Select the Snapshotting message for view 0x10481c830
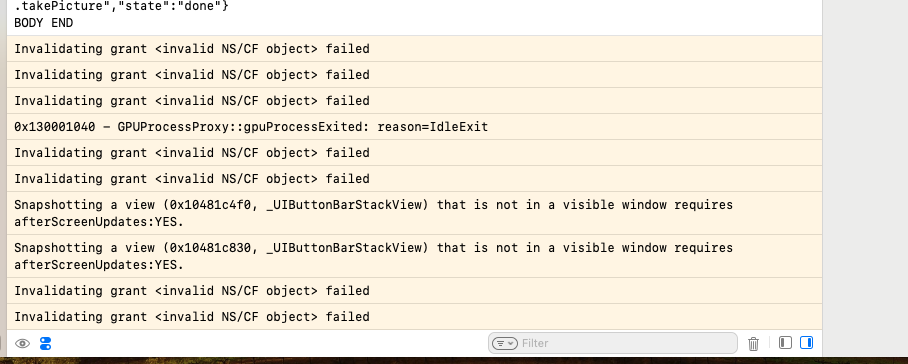 coord(415,256)
